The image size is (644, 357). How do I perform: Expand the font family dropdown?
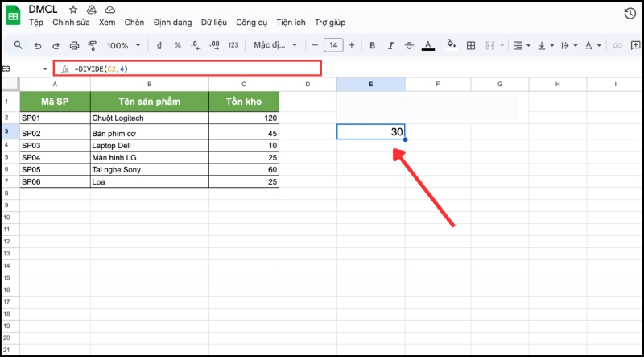(x=275, y=45)
